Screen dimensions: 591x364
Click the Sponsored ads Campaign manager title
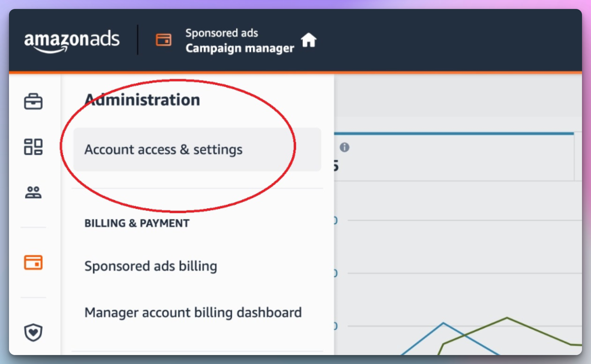(x=240, y=40)
